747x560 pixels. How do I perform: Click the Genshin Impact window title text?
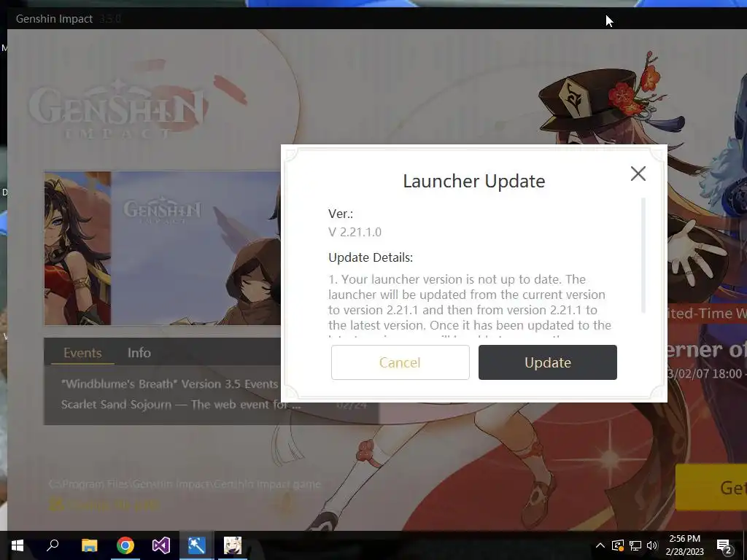click(x=54, y=19)
